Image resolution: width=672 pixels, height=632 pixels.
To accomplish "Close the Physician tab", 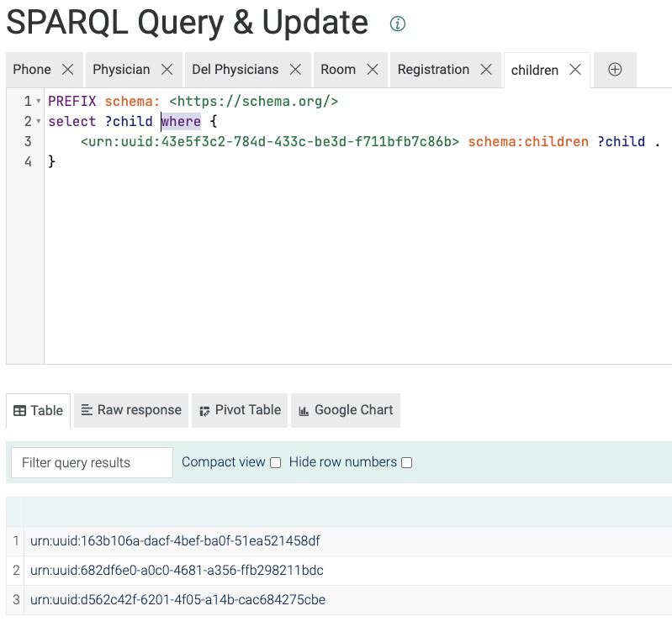I will coord(167,70).
